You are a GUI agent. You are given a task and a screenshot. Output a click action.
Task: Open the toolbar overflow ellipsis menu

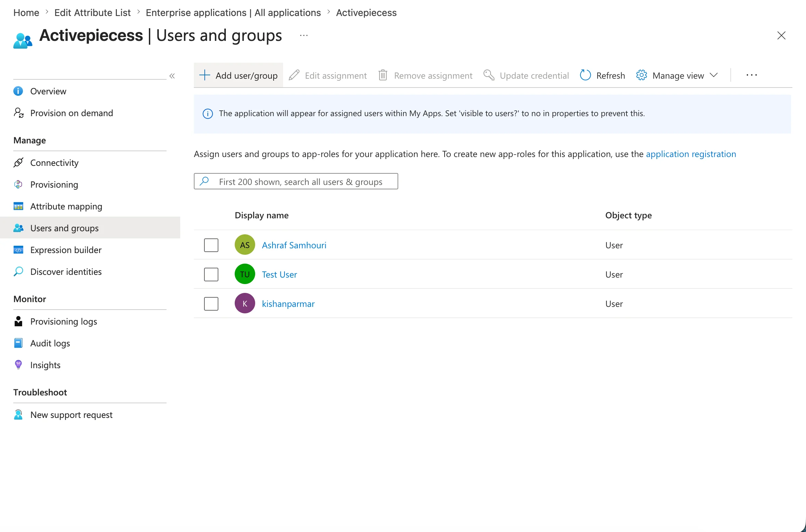coord(751,75)
